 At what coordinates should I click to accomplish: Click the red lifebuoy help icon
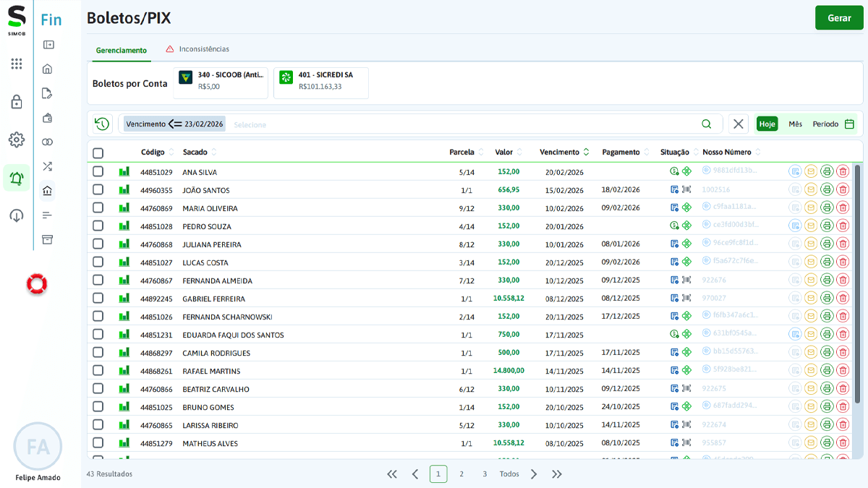[37, 284]
